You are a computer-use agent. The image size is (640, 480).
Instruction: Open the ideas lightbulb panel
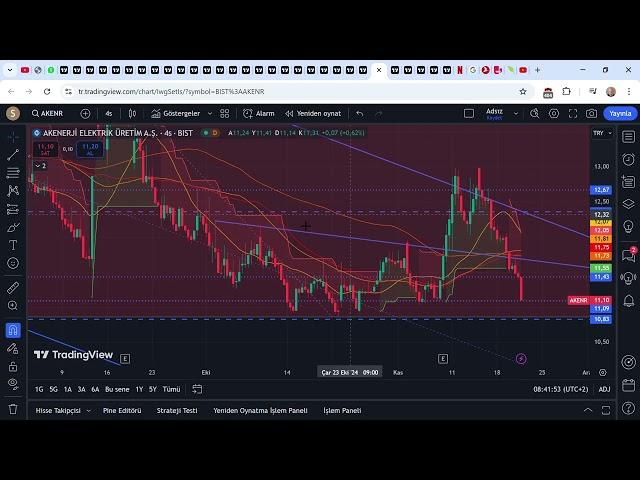[x=629, y=226]
